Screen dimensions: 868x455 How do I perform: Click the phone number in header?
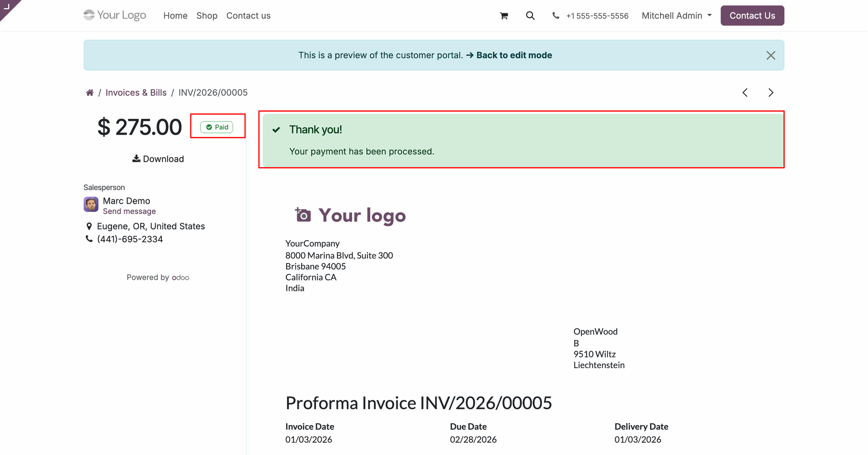click(x=597, y=16)
